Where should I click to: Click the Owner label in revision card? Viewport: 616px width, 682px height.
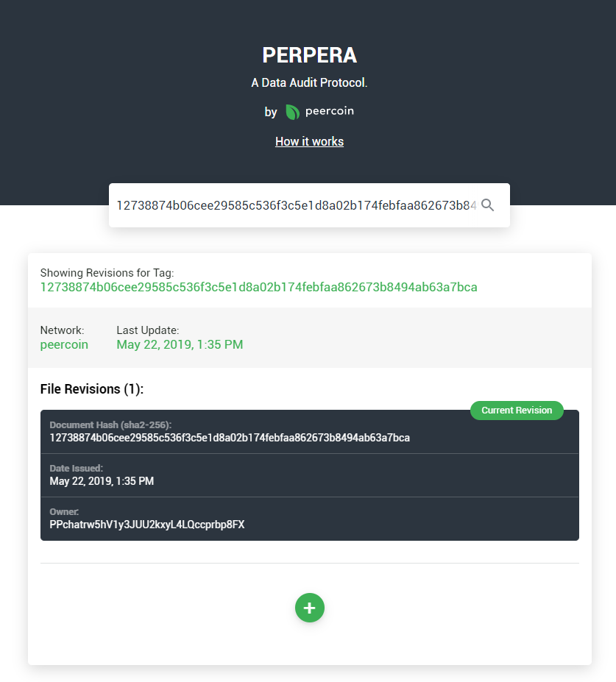pos(64,511)
